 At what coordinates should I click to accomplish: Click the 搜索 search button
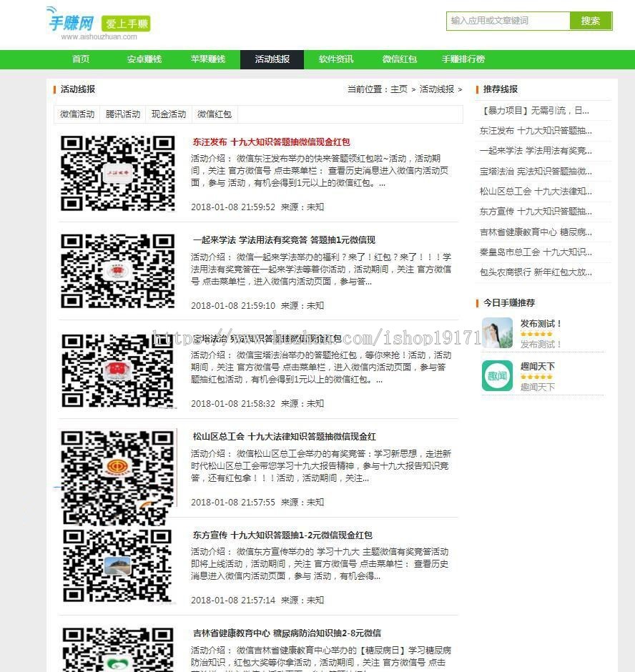coord(591,21)
